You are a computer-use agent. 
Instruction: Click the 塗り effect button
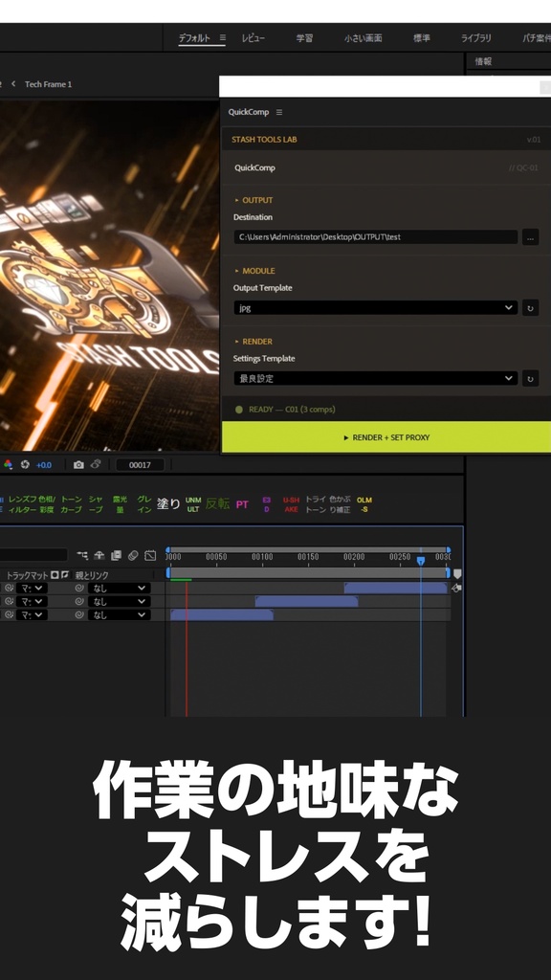[168, 503]
